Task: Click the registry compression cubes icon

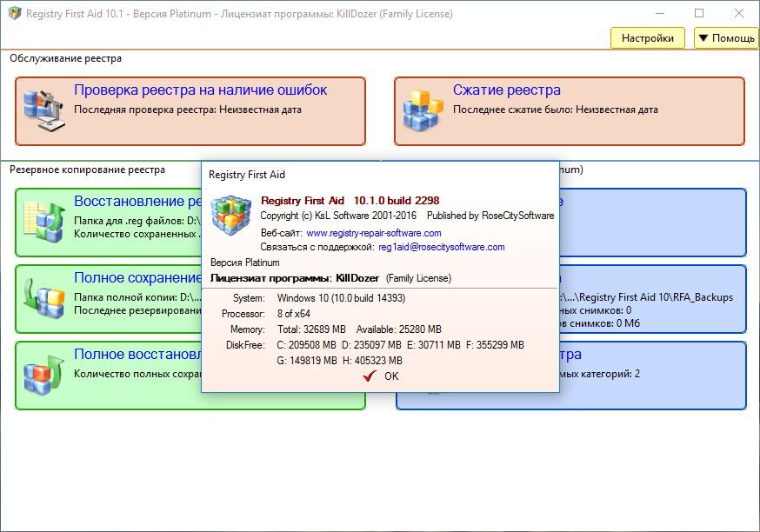Action: (423, 111)
